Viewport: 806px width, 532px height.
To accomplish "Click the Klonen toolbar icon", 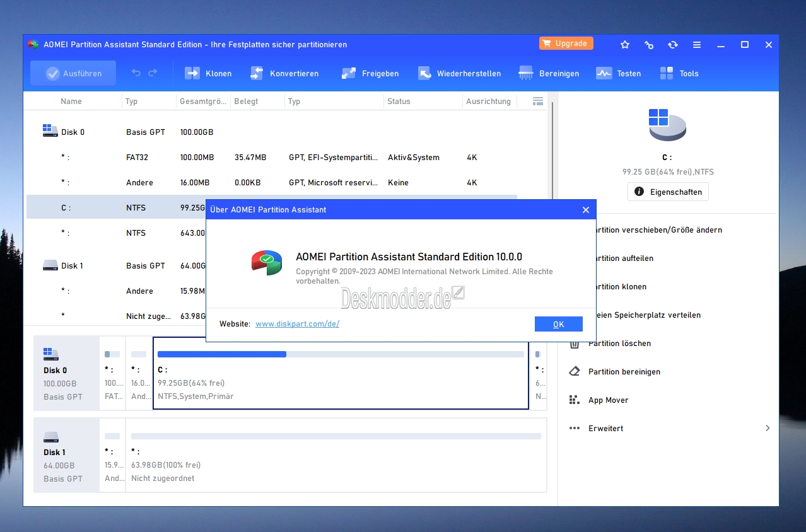I will pyautogui.click(x=192, y=73).
